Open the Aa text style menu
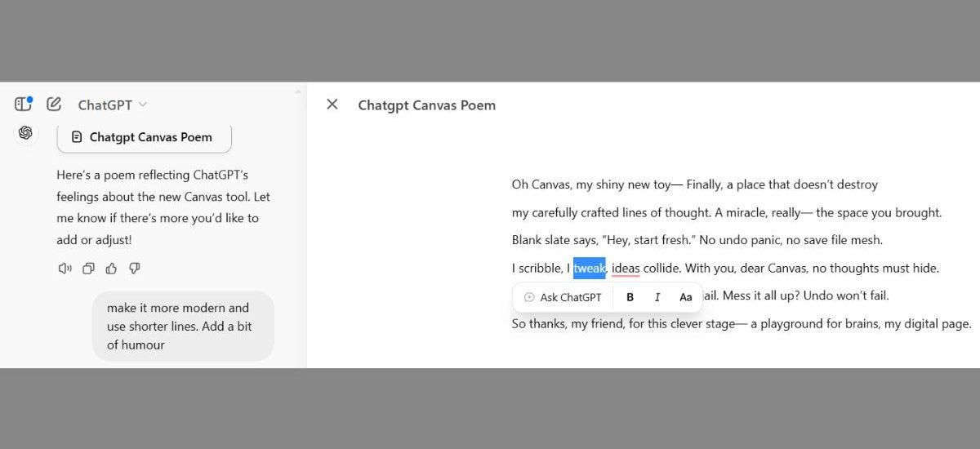The width and height of the screenshot is (980, 449). (x=686, y=297)
